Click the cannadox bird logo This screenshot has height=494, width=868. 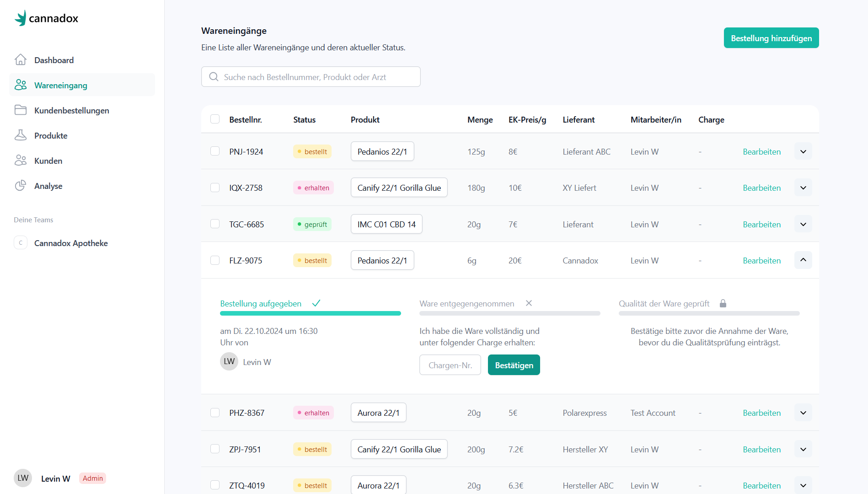[x=20, y=17]
